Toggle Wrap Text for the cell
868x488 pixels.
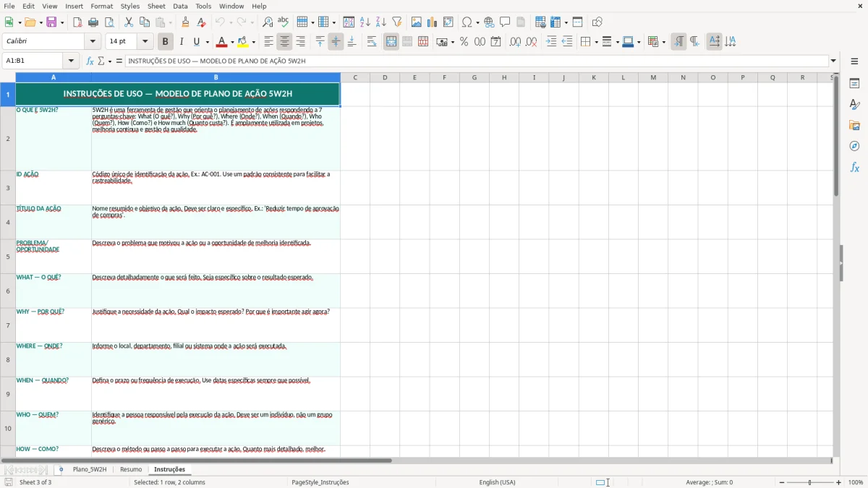[372, 42]
